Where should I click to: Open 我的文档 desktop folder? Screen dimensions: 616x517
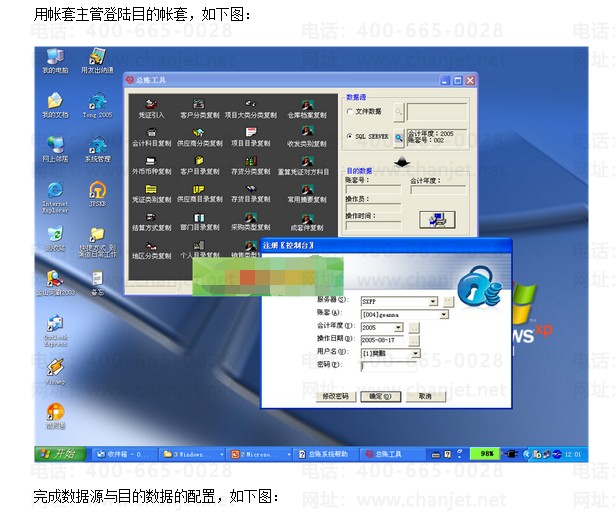(55, 105)
